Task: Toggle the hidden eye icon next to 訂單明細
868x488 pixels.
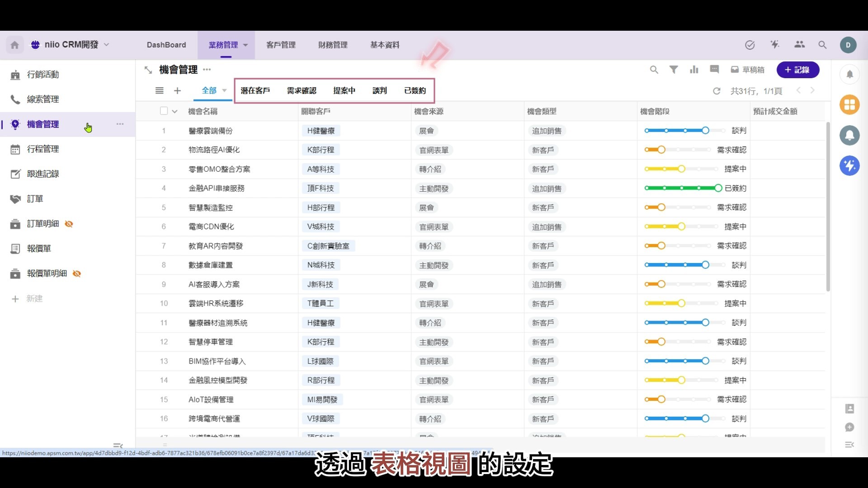Action: (69, 224)
